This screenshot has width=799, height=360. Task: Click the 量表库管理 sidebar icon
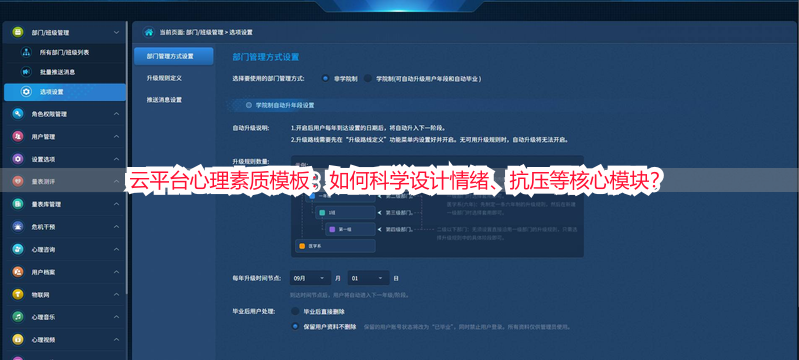tap(18, 204)
